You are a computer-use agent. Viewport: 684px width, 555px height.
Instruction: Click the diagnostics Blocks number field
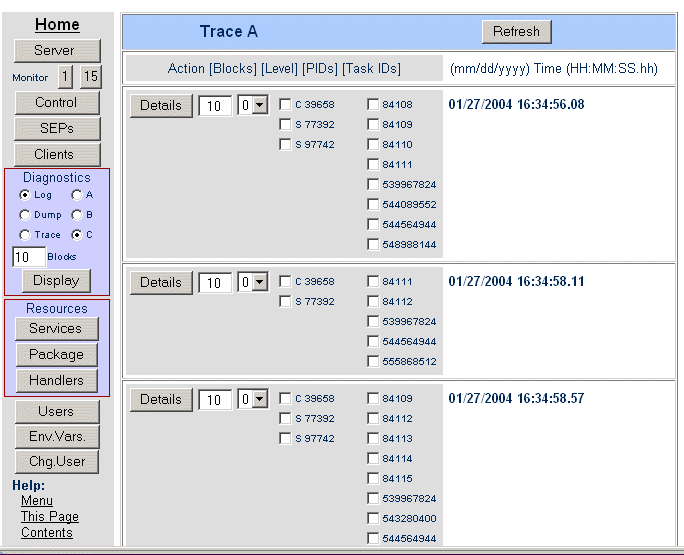pyautogui.click(x=28, y=257)
